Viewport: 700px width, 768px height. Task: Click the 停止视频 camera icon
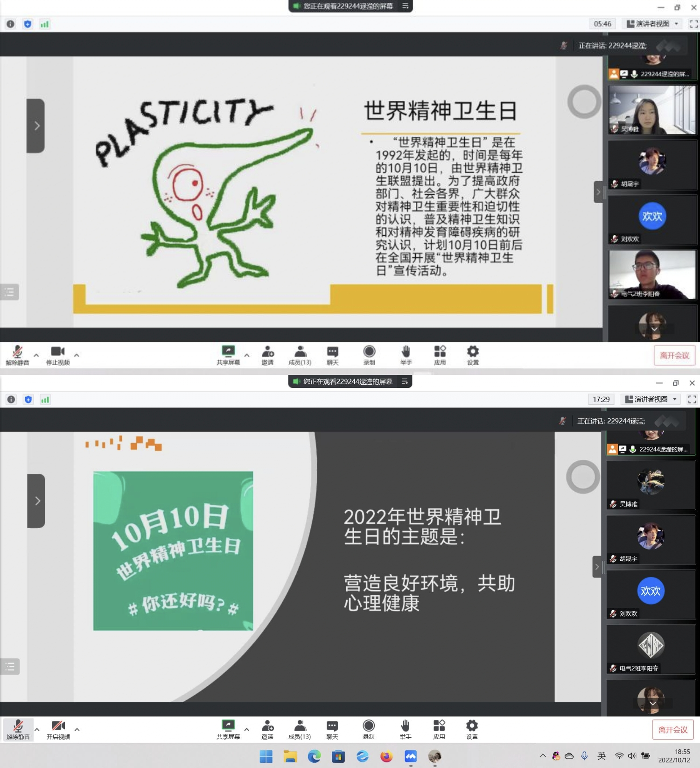point(57,352)
